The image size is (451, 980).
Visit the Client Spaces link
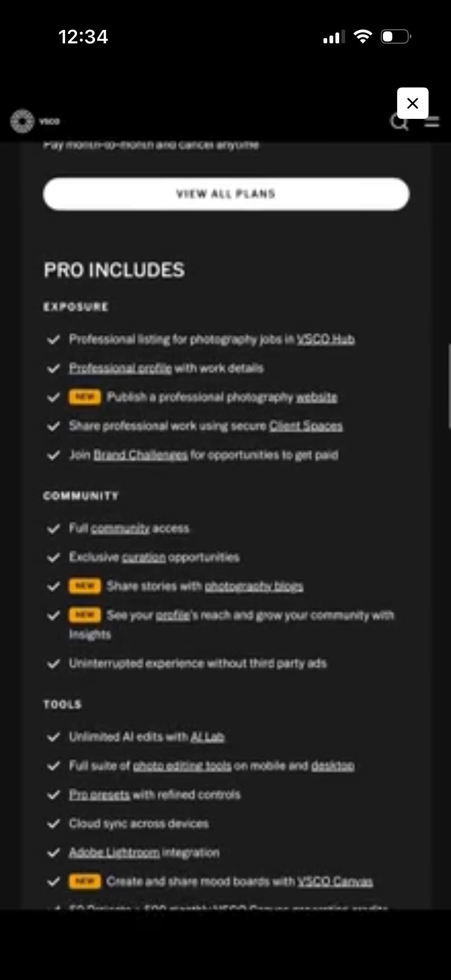pyautogui.click(x=306, y=426)
